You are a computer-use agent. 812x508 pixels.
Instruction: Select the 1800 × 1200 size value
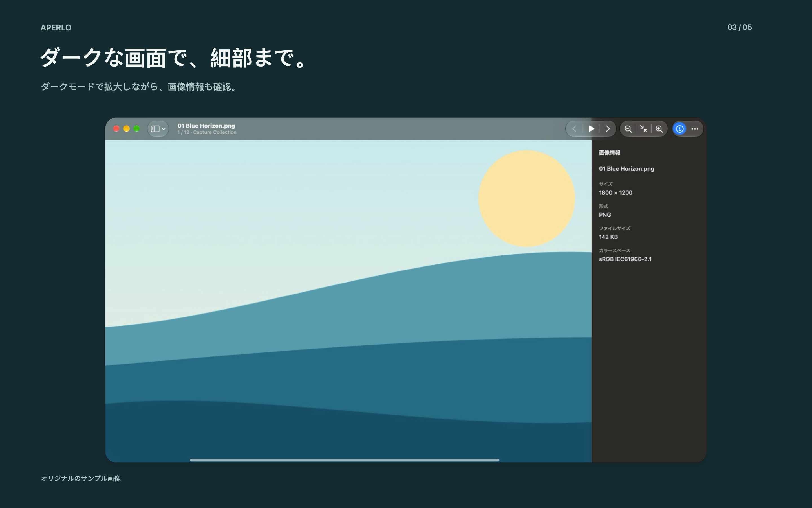pyautogui.click(x=616, y=192)
